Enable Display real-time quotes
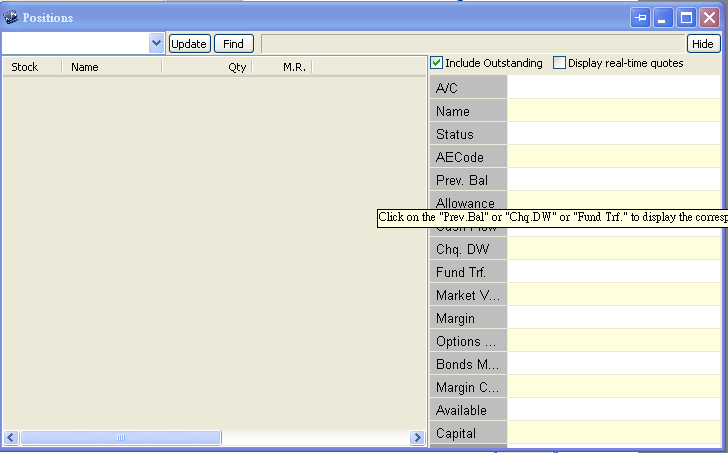This screenshot has width=728, height=453. point(560,63)
